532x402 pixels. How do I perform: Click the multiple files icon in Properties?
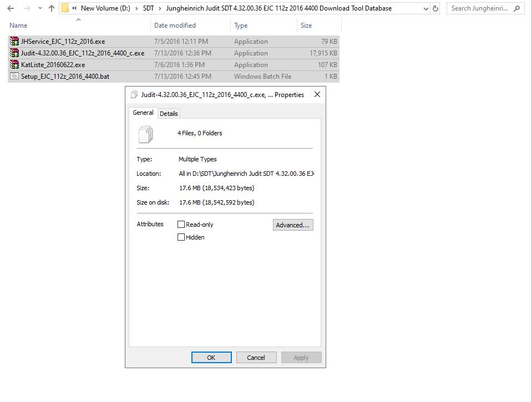point(146,134)
